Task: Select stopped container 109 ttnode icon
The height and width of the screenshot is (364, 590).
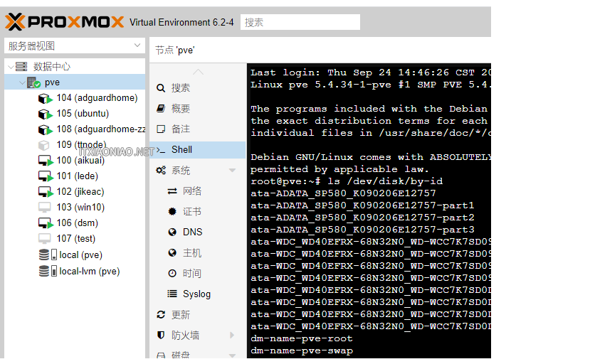Action: point(44,145)
